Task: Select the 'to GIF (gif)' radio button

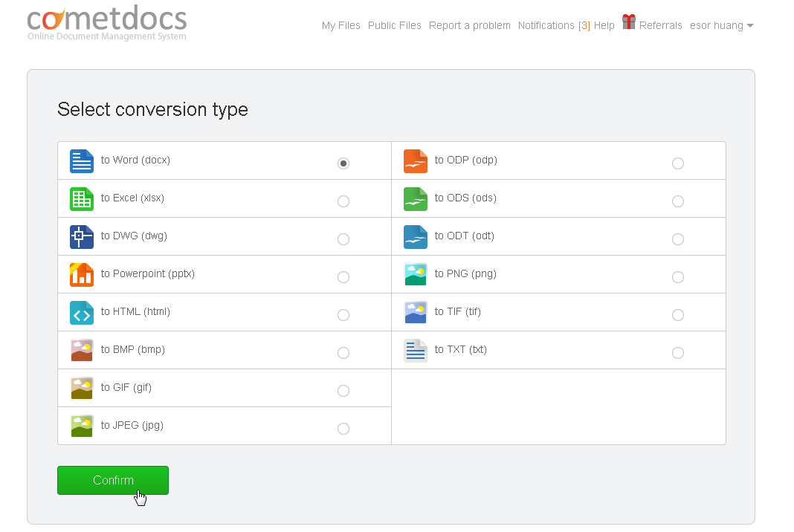Action: [x=343, y=390]
